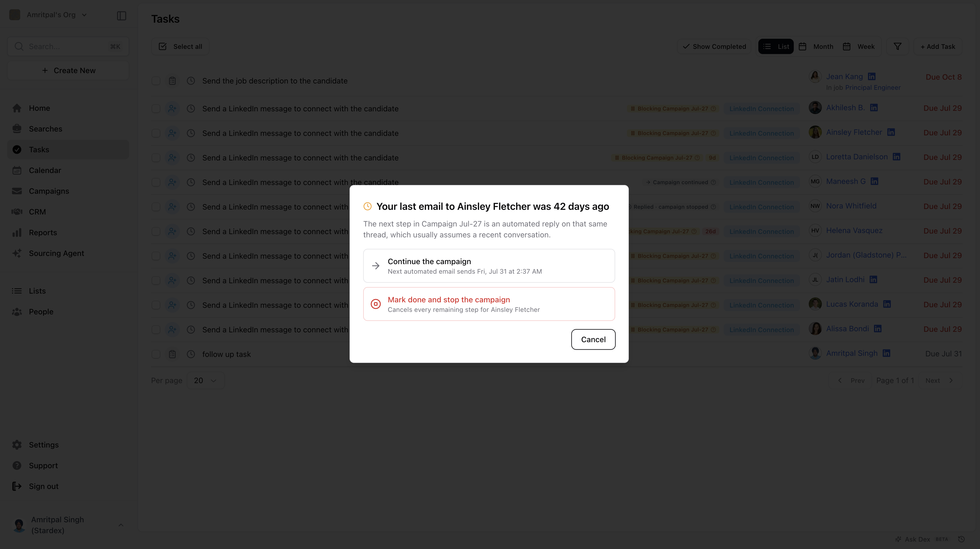Check the Helena Vasquez task checkbox
Image resolution: width=980 pixels, height=549 pixels.
(x=156, y=231)
